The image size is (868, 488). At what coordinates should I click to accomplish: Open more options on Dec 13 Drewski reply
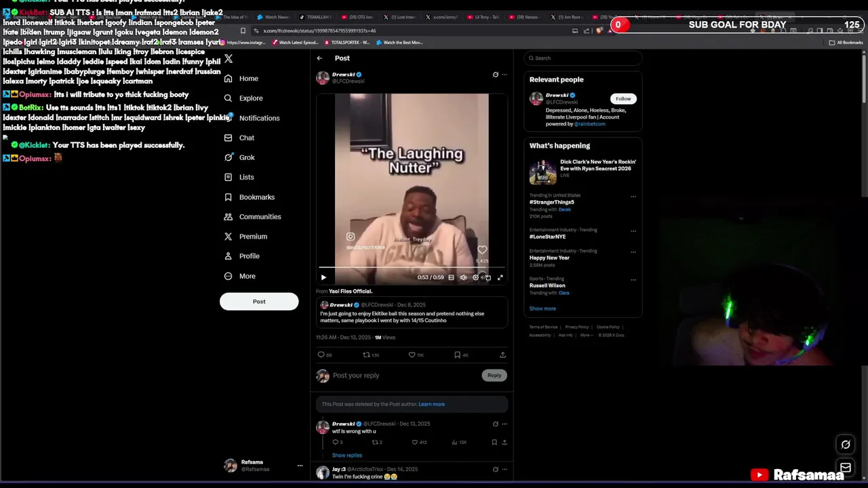point(504,424)
